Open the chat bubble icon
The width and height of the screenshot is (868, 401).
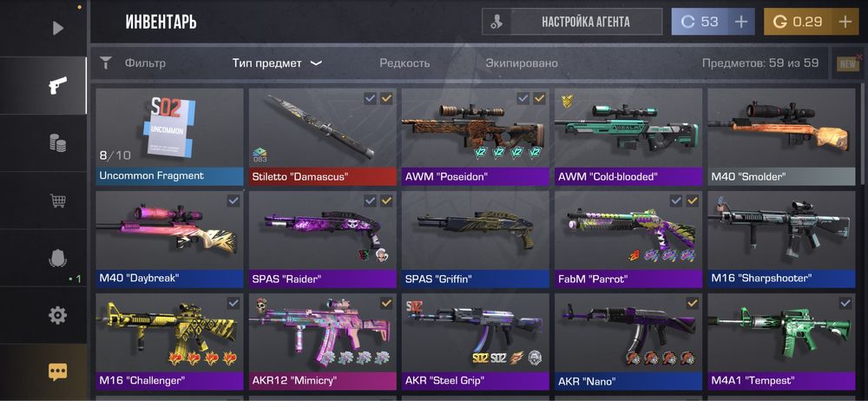[x=57, y=372]
